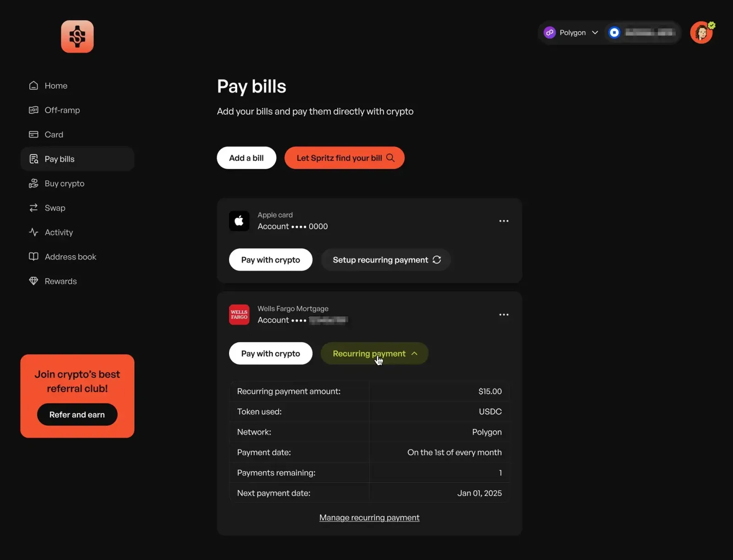Click the Rewards diamond icon
The height and width of the screenshot is (560, 733).
pos(33,281)
